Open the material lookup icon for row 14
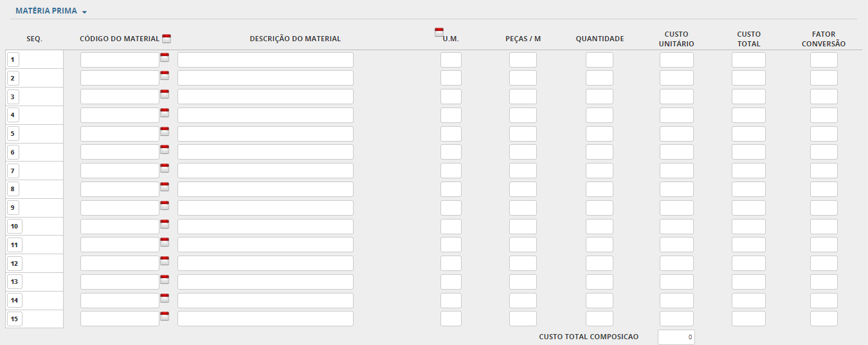 [x=165, y=298]
